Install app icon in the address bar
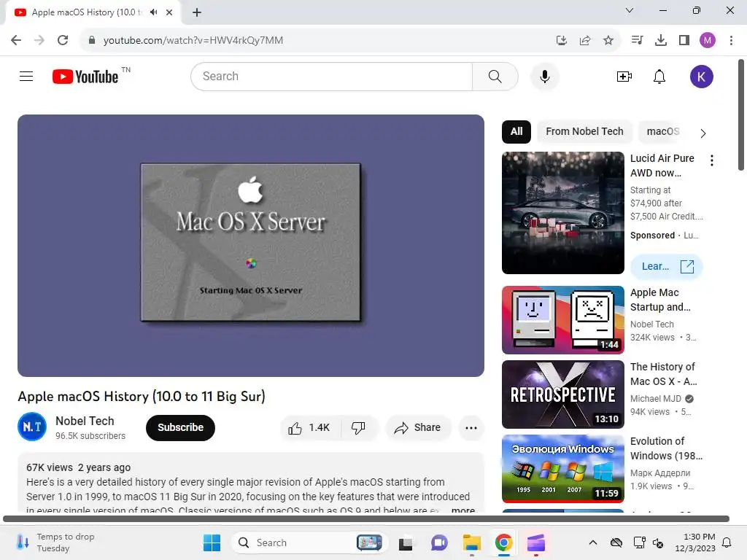Viewport: 747px width, 560px height. pyautogui.click(x=562, y=40)
